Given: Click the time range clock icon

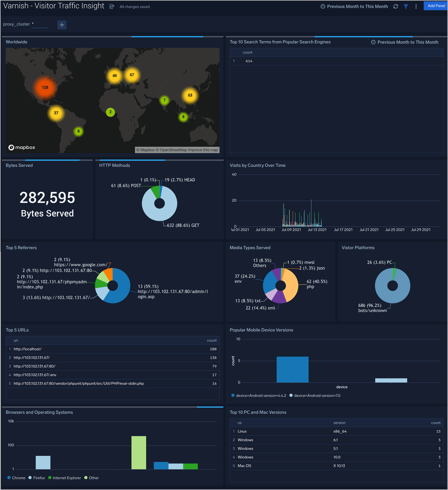Looking at the screenshot, I should 323,6.
